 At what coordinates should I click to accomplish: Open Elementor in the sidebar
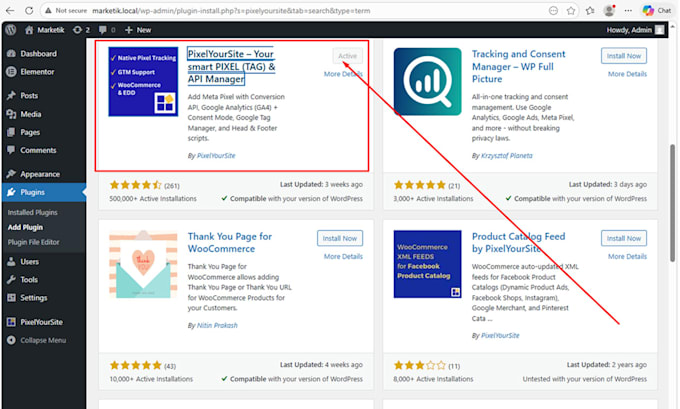[x=43, y=72]
